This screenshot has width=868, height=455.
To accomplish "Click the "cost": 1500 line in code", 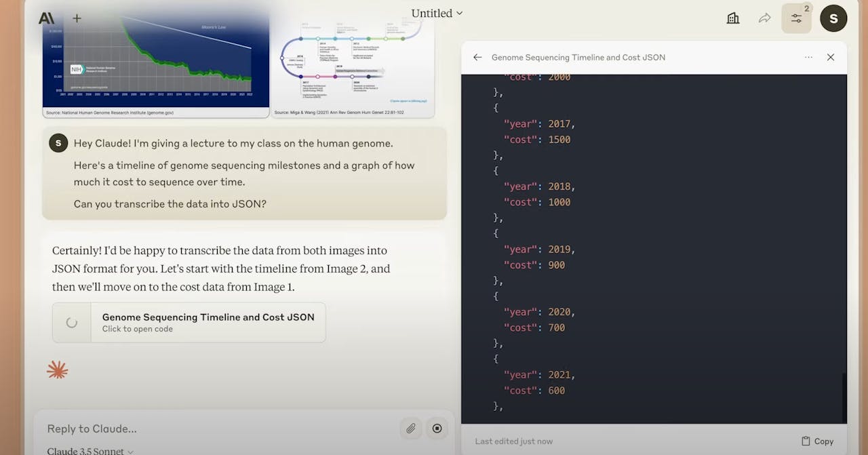I will click(x=537, y=140).
